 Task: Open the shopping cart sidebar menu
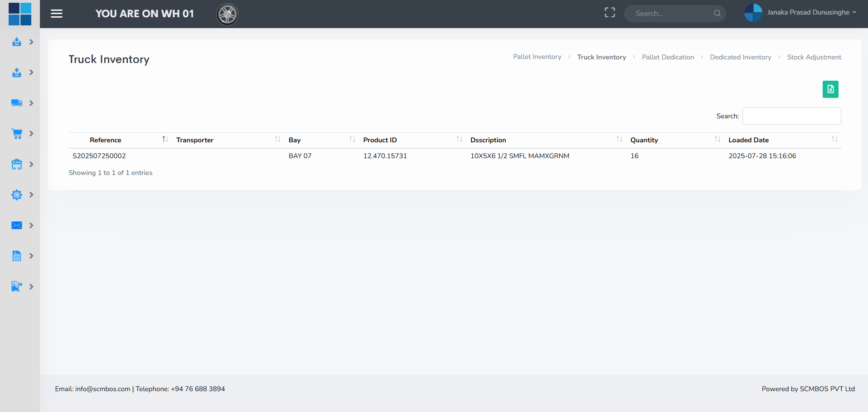click(17, 134)
